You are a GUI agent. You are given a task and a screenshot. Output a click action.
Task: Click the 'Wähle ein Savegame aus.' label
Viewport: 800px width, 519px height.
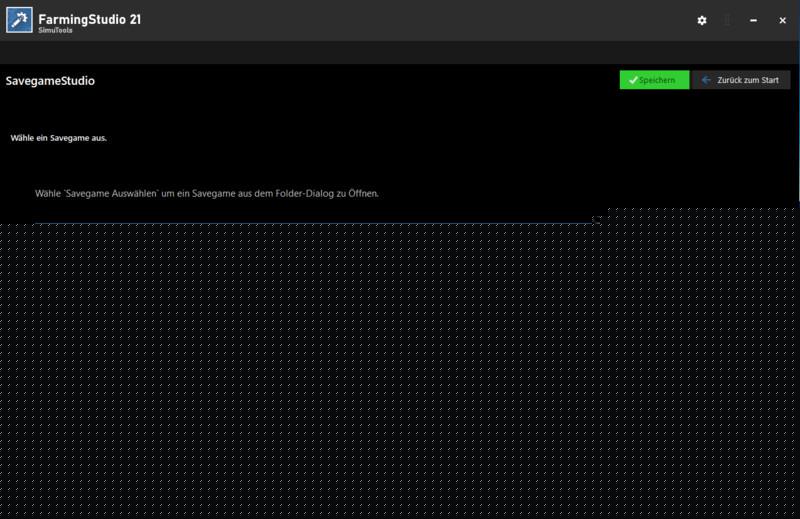58,138
